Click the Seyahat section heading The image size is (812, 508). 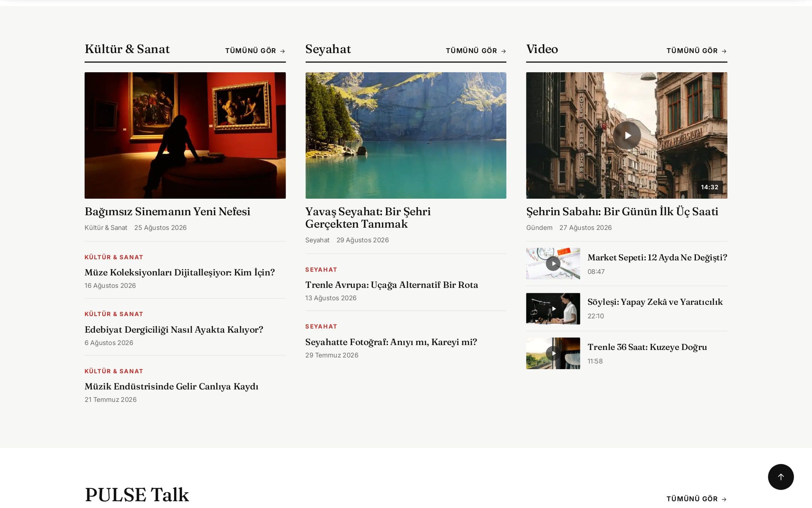point(328,49)
